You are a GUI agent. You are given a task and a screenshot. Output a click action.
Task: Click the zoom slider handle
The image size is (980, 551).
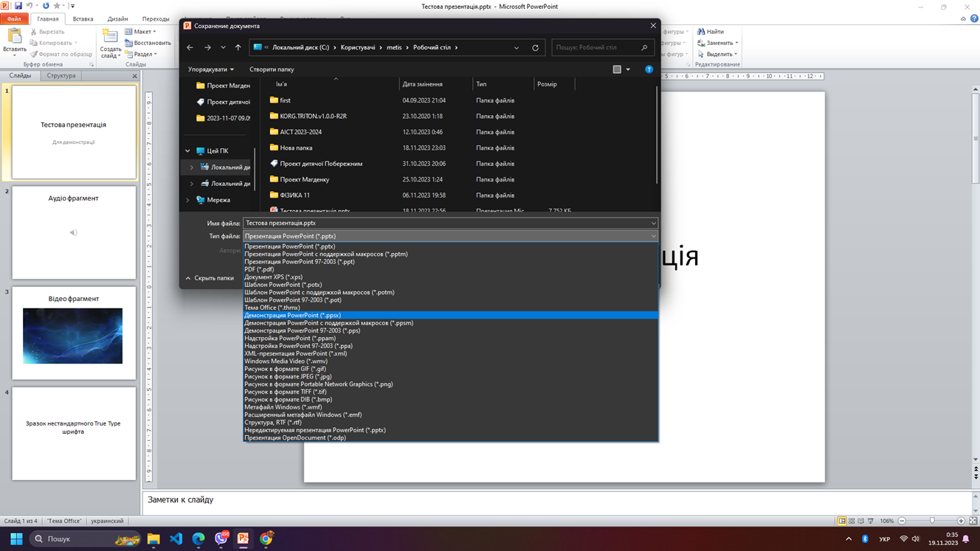pos(932,521)
